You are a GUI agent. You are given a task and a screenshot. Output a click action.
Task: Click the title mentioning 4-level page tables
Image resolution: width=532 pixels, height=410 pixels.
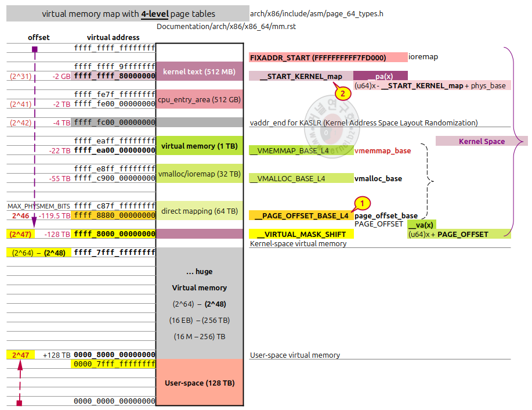(x=128, y=13)
